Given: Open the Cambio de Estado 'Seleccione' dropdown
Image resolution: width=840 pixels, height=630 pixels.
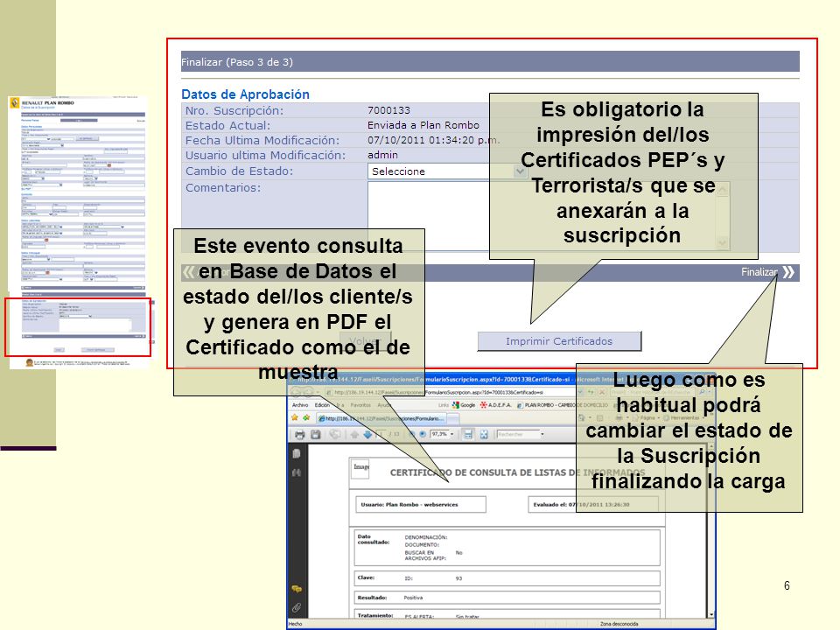Looking at the screenshot, I should pyautogui.click(x=447, y=171).
